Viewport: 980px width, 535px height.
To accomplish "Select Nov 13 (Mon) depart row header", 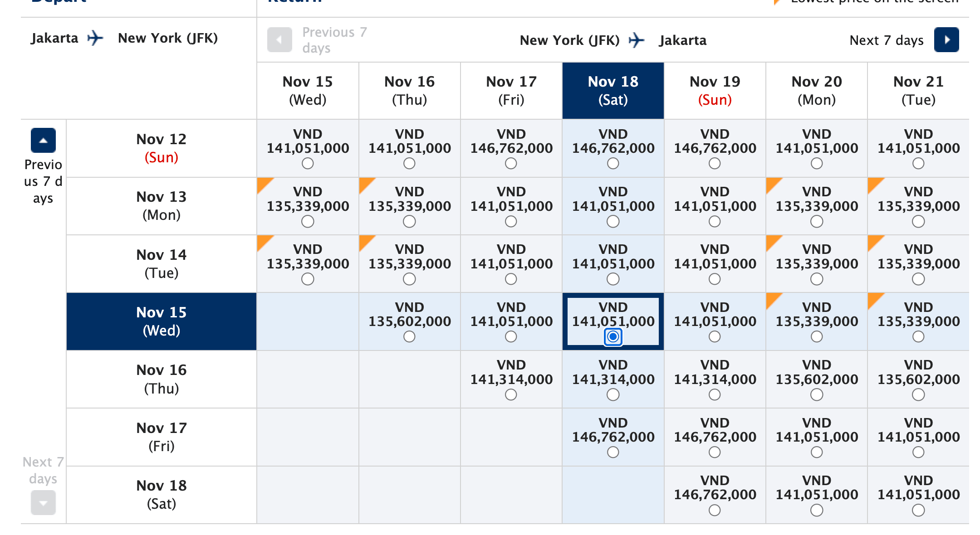I will [x=162, y=206].
